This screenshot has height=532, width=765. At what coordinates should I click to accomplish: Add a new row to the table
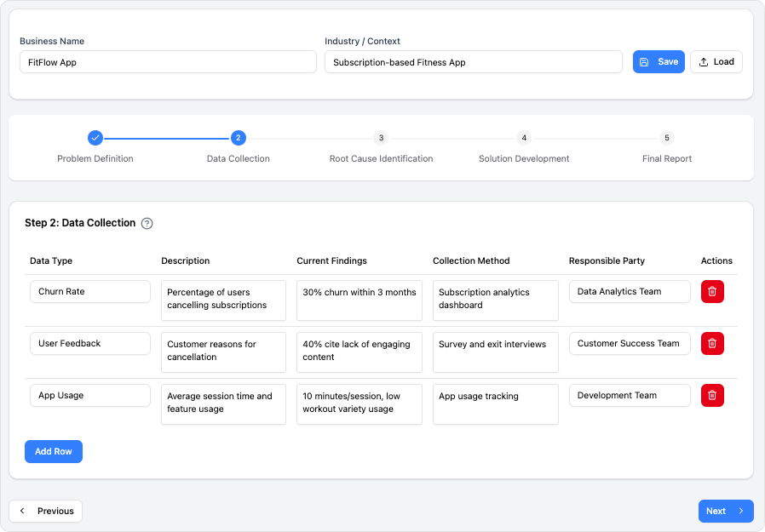pyautogui.click(x=54, y=451)
